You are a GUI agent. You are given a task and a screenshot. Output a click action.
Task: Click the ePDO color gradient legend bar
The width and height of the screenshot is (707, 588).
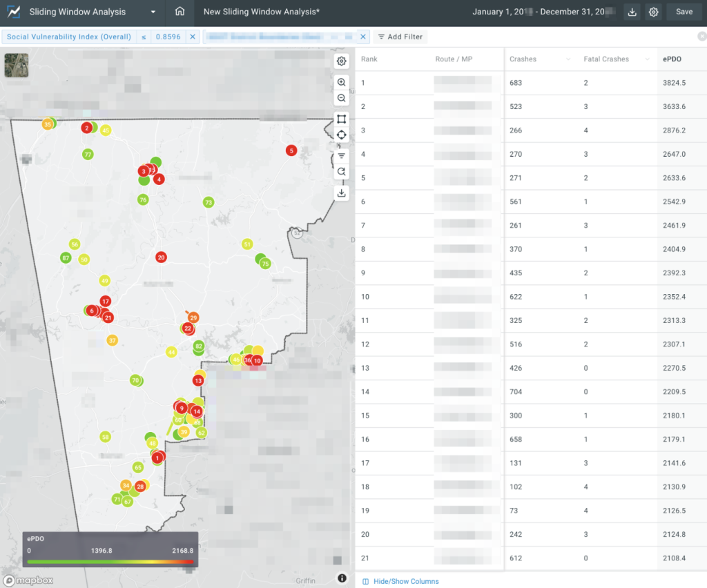coord(110,562)
